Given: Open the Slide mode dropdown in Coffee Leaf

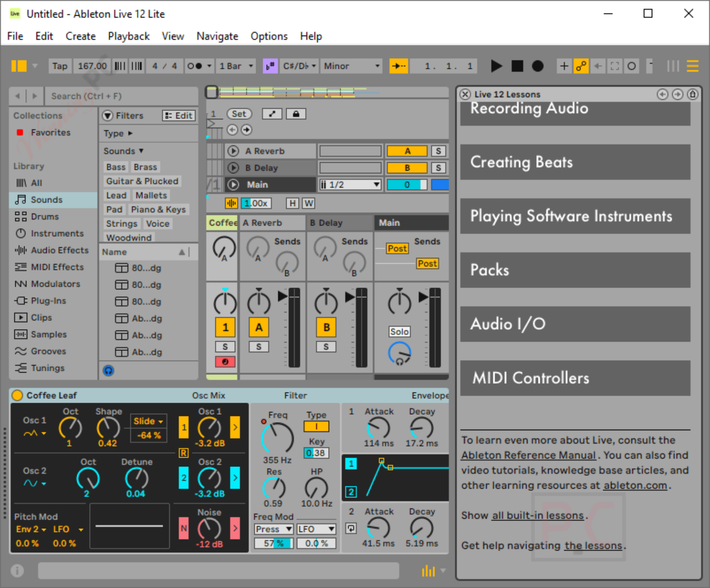Looking at the screenshot, I should tap(147, 421).
